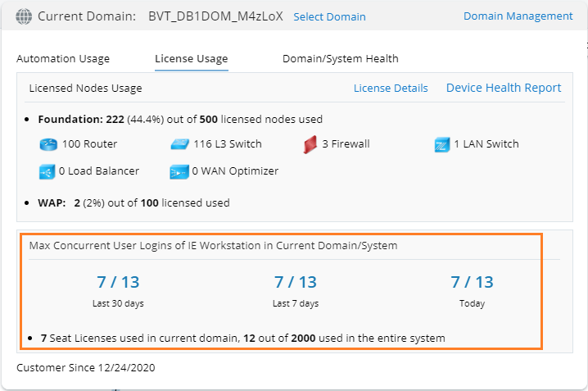
Task: Open the Domain/System Health tab
Action: pos(341,59)
